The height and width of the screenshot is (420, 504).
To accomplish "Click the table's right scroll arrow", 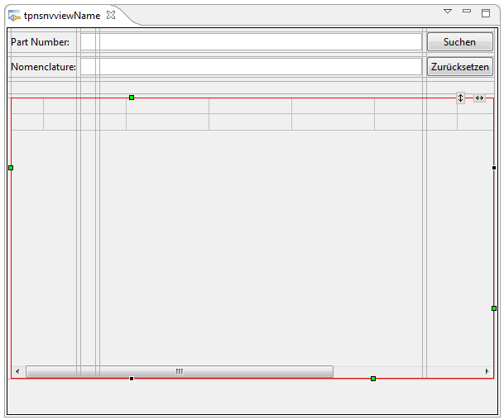I will click(487, 371).
